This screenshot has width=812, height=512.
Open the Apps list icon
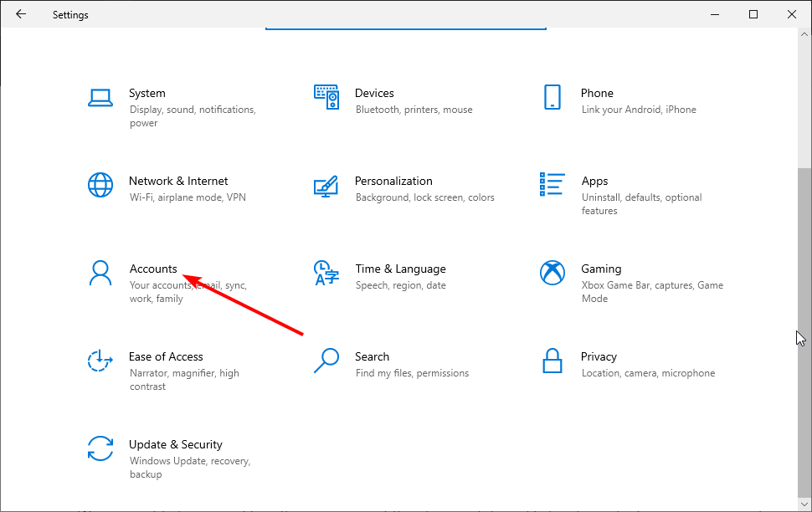tap(552, 184)
